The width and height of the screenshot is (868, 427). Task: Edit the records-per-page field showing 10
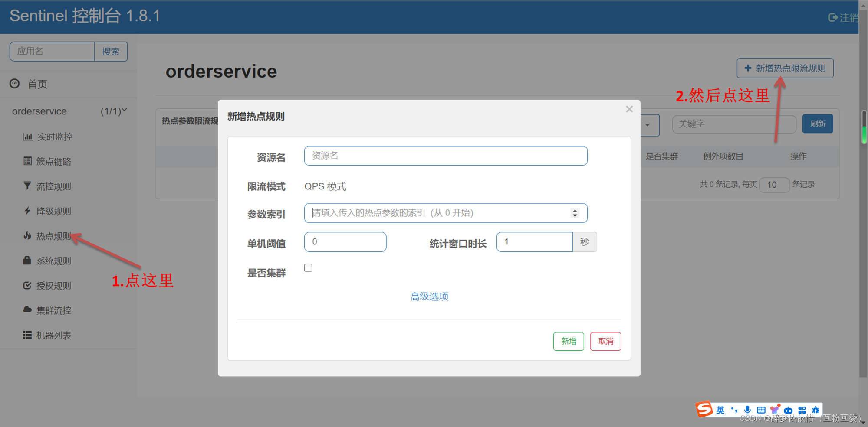point(774,185)
